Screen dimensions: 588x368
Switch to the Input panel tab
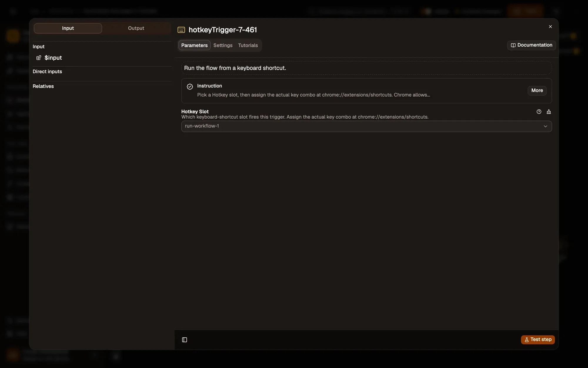[x=68, y=28]
